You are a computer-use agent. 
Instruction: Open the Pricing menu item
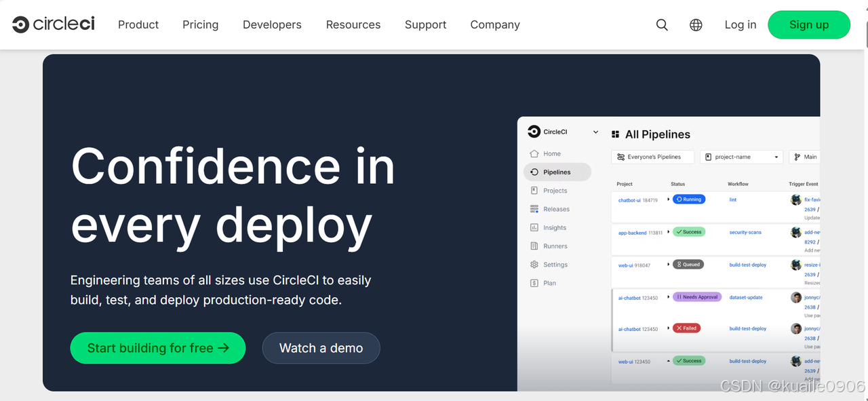(x=201, y=24)
